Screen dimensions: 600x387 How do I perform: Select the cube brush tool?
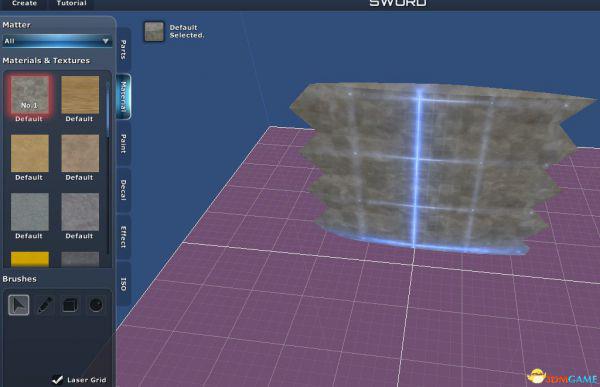(x=70, y=305)
